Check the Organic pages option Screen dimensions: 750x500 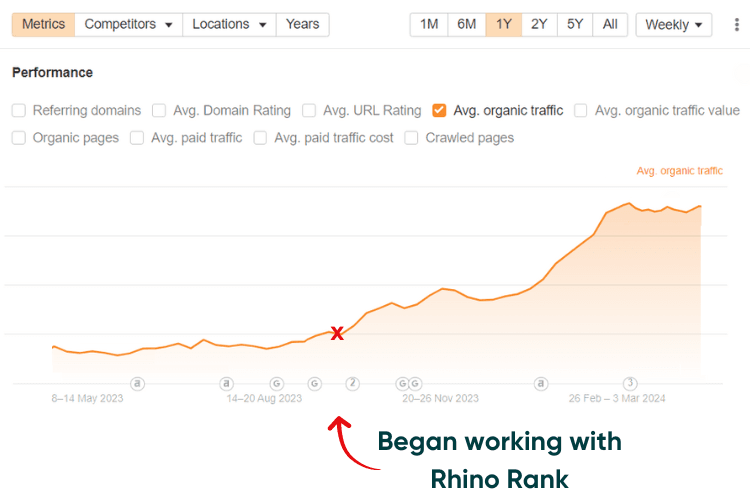[19, 138]
